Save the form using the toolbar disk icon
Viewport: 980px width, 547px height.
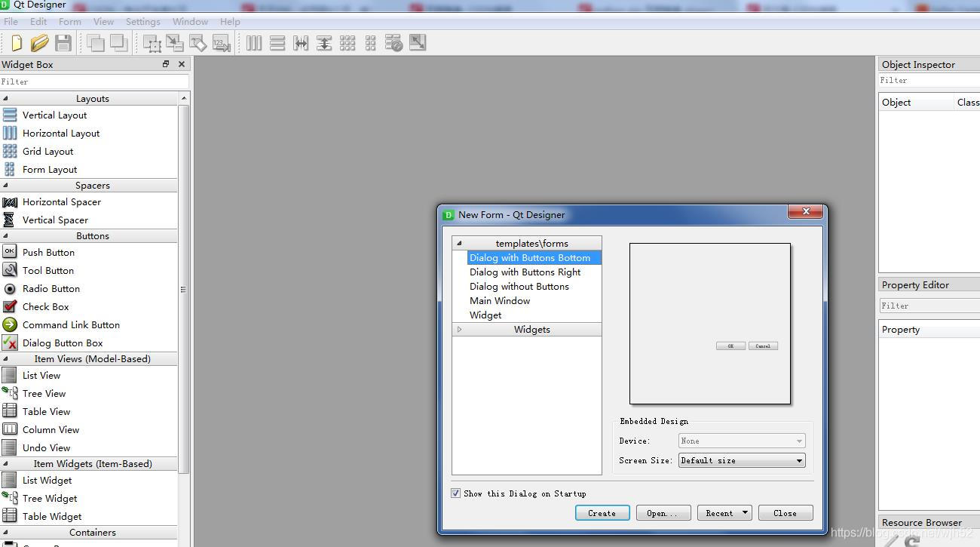(x=63, y=42)
